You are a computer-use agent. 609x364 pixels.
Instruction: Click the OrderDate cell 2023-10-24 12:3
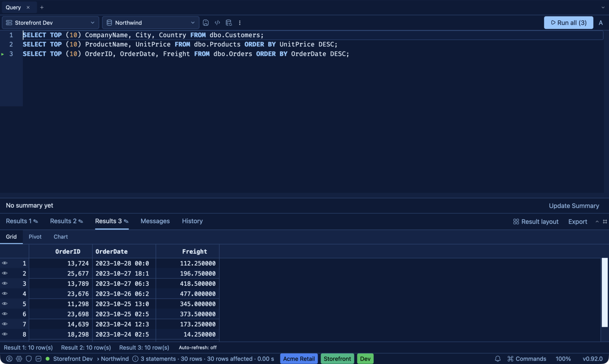(124, 324)
